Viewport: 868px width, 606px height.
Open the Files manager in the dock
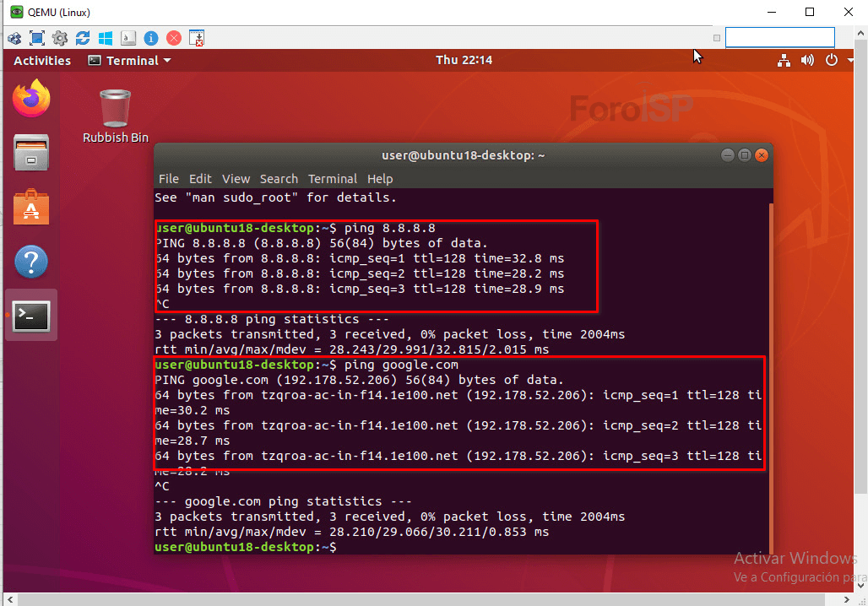(x=31, y=153)
